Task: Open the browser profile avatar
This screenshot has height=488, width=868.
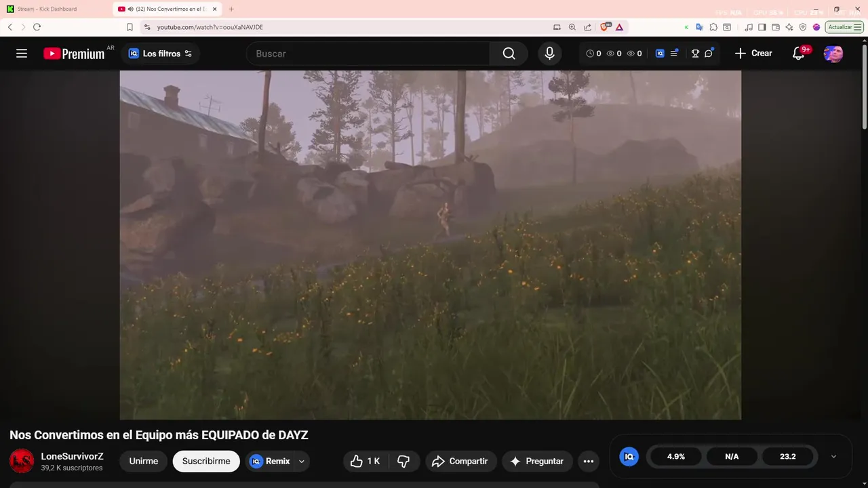Action: pyautogui.click(x=816, y=27)
